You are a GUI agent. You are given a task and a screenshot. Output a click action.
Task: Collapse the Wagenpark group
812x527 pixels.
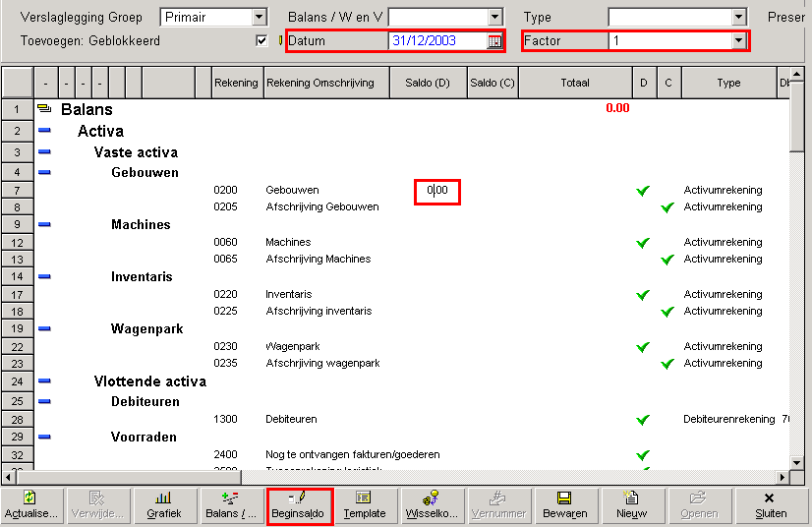click(x=44, y=328)
